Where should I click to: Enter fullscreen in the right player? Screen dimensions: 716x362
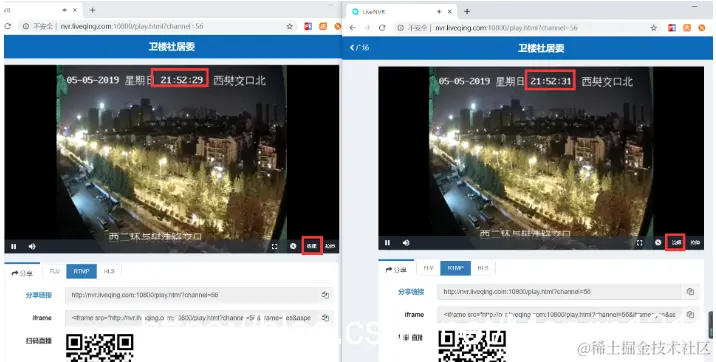(x=640, y=243)
